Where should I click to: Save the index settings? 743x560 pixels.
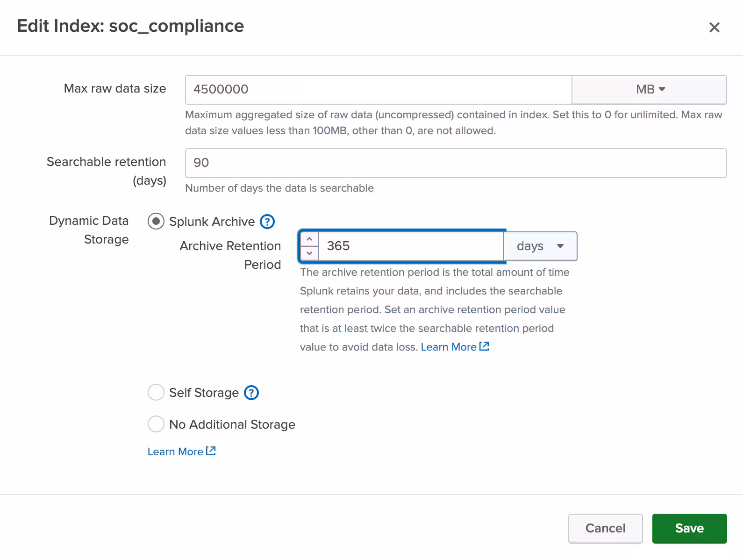click(689, 528)
